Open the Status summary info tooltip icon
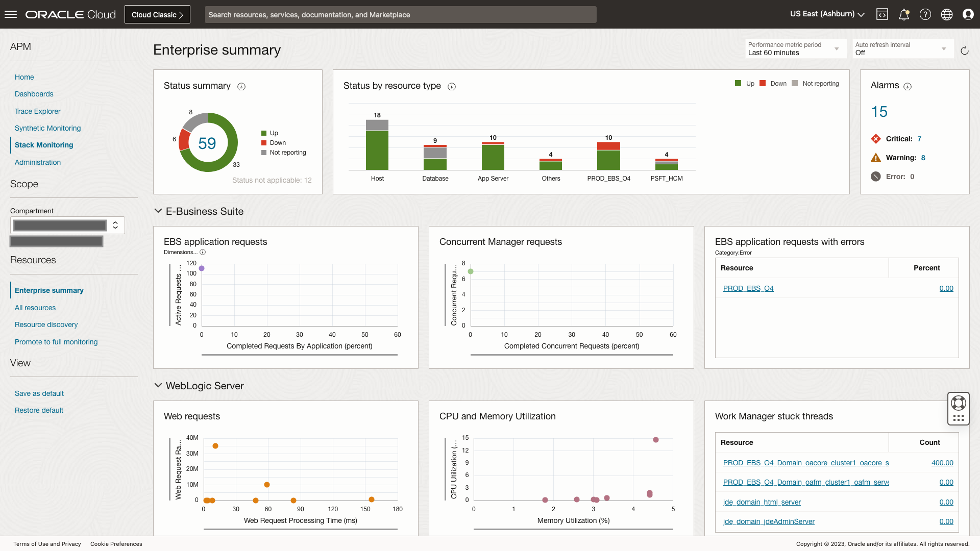The height and width of the screenshot is (551, 980). [x=241, y=87]
